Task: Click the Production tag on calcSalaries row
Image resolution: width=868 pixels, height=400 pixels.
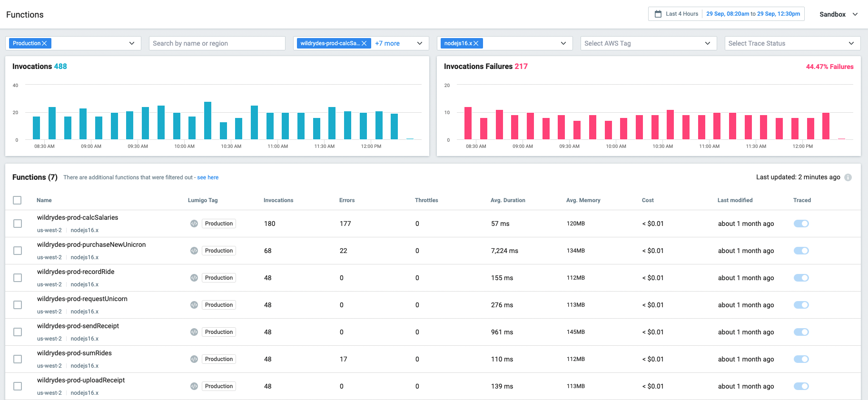Action: click(x=219, y=224)
